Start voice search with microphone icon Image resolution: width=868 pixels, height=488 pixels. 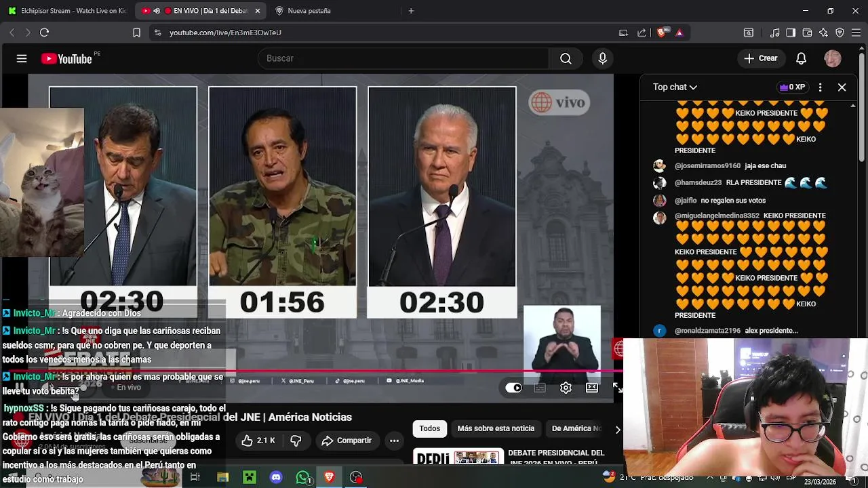602,59
